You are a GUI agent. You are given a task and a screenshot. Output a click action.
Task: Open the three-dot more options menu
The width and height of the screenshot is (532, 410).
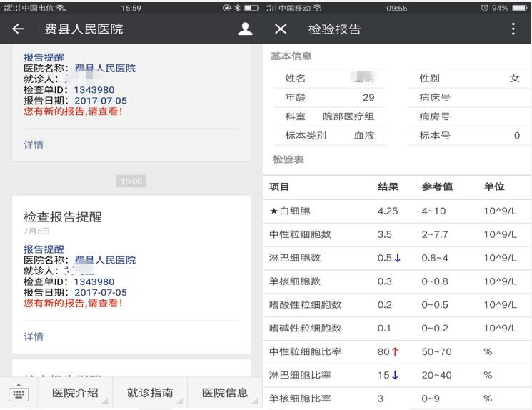point(513,29)
